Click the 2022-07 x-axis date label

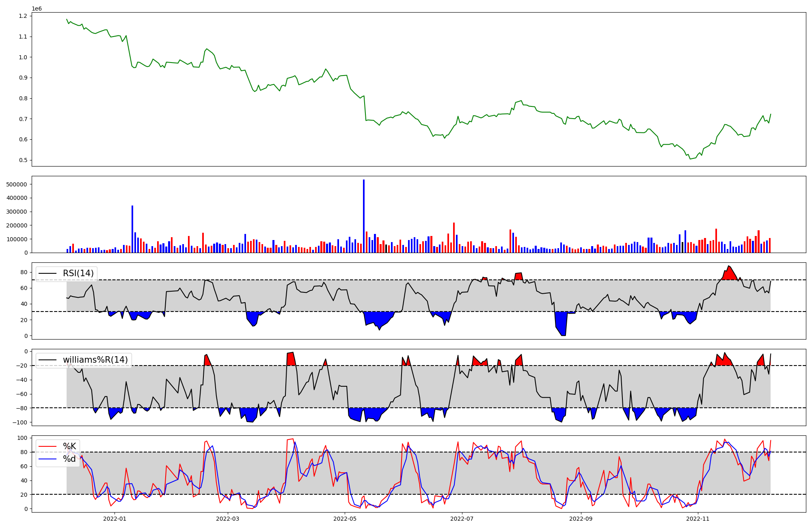tap(462, 519)
